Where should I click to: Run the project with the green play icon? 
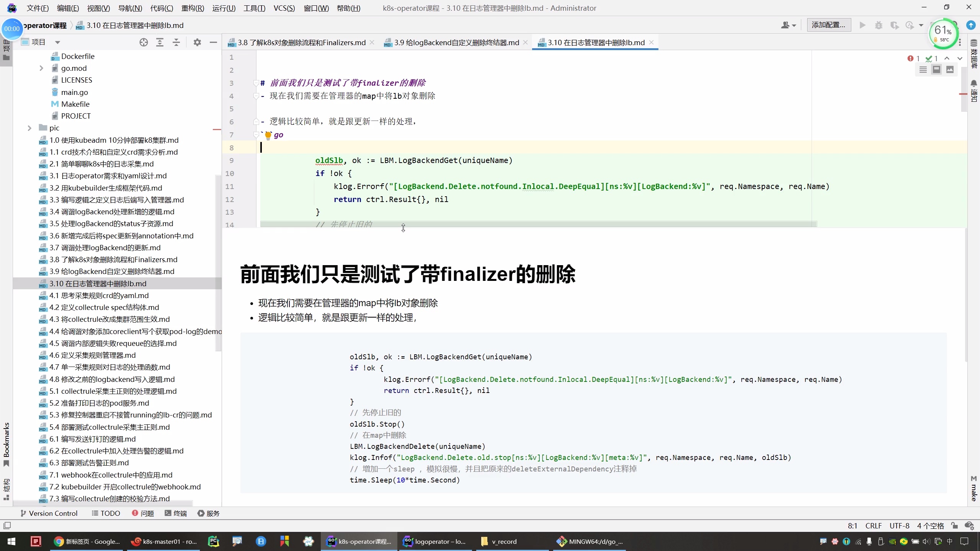pyautogui.click(x=862, y=25)
